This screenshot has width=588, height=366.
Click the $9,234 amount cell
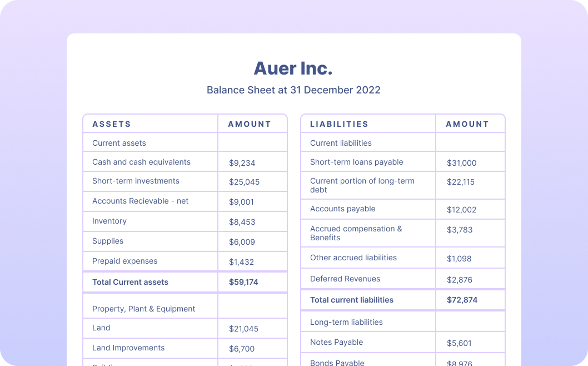[x=242, y=163]
